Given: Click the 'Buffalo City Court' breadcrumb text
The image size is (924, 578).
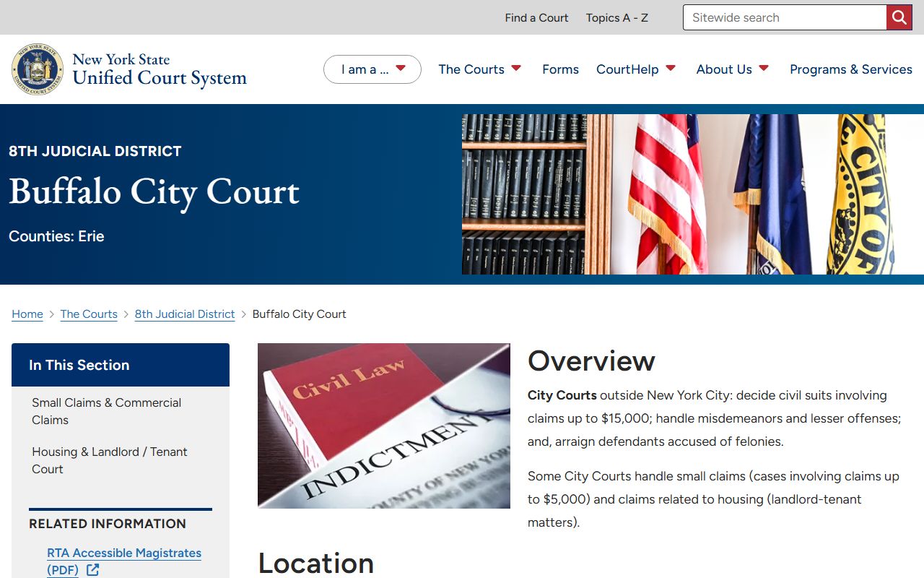Looking at the screenshot, I should pos(300,314).
